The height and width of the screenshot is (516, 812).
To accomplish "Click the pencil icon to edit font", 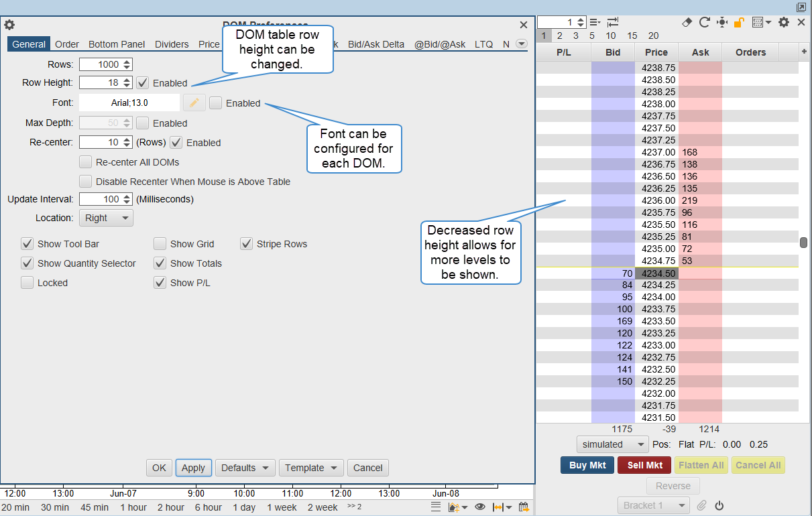I will [194, 103].
